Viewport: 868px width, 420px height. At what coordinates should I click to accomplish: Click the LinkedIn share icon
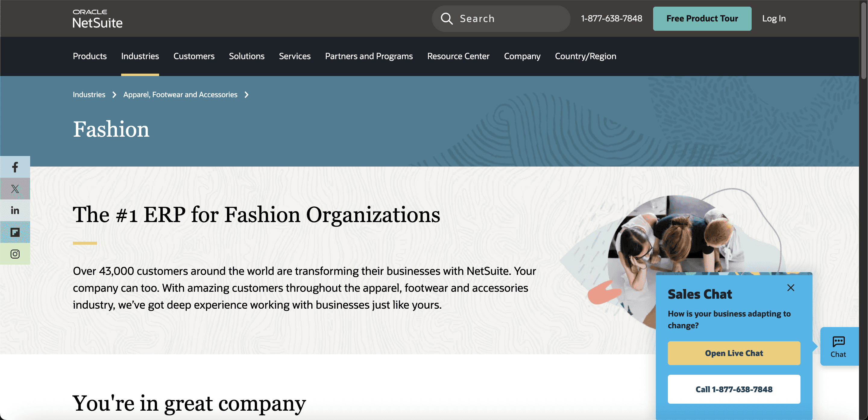coord(15,210)
